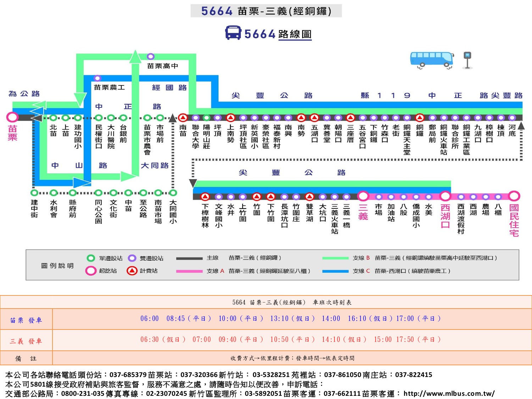Select the 銅鑼 red fare station marker
This screenshot has height=399, width=532.
[420, 117]
